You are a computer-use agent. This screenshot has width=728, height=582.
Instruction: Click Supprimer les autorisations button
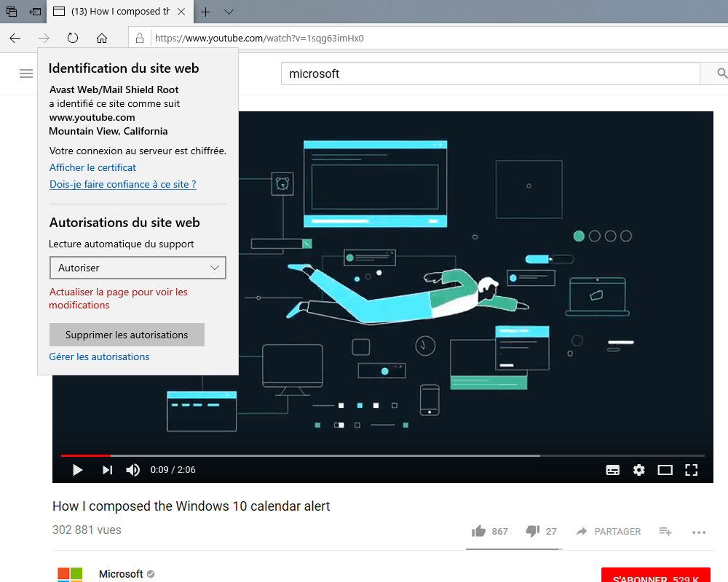127,335
